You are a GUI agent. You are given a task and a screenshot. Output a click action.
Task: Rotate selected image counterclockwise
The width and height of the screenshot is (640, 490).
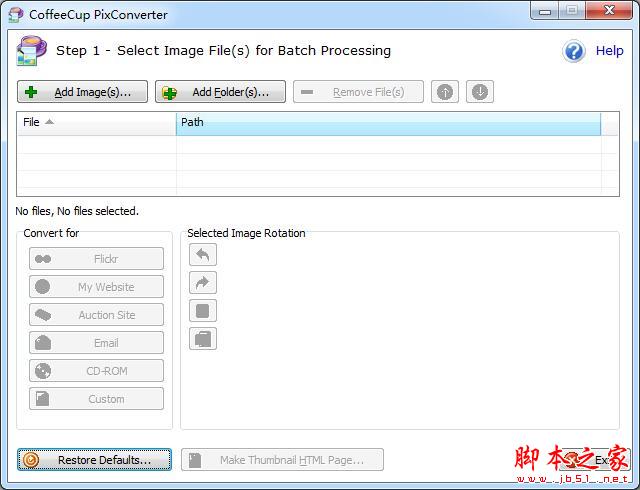(x=203, y=255)
